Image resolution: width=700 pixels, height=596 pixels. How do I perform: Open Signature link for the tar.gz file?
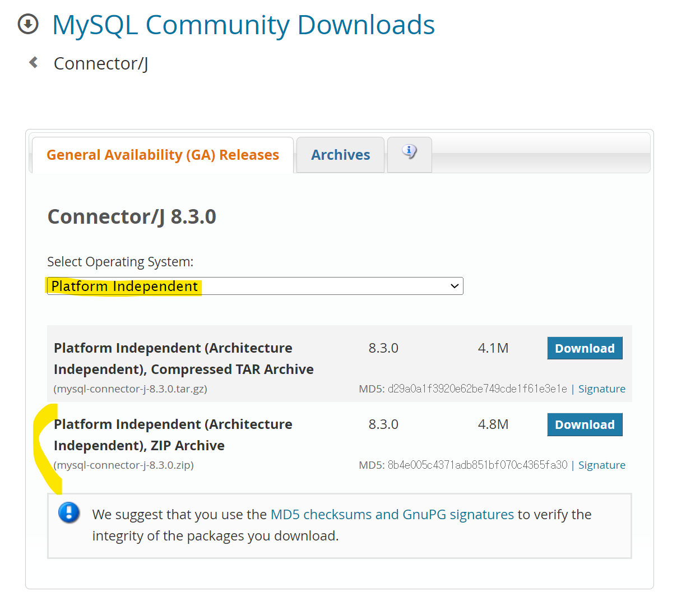click(x=601, y=389)
